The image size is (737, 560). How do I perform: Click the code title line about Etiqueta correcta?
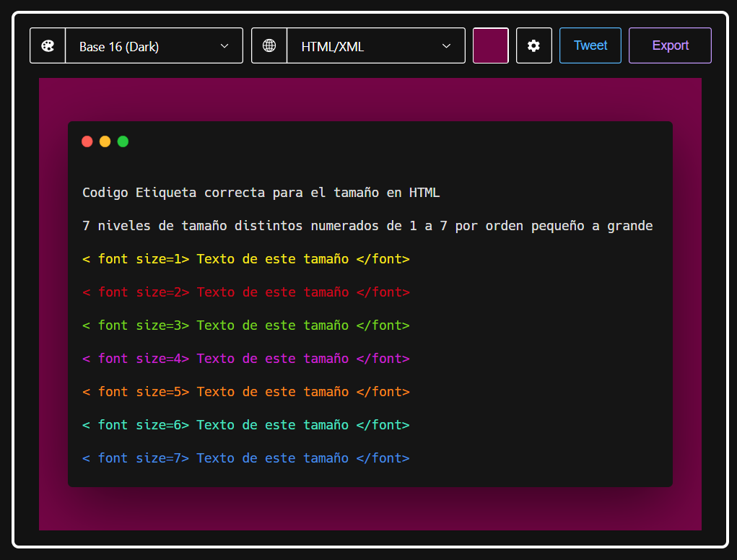tap(261, 193)
